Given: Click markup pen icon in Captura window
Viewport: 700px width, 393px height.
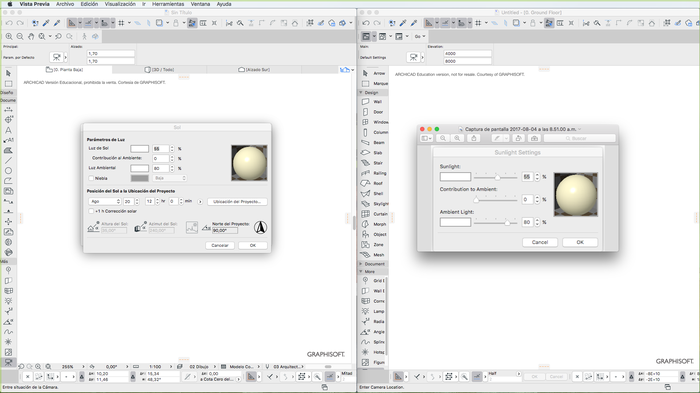Looking at the screenshot, I should click(x=496, y=138).
